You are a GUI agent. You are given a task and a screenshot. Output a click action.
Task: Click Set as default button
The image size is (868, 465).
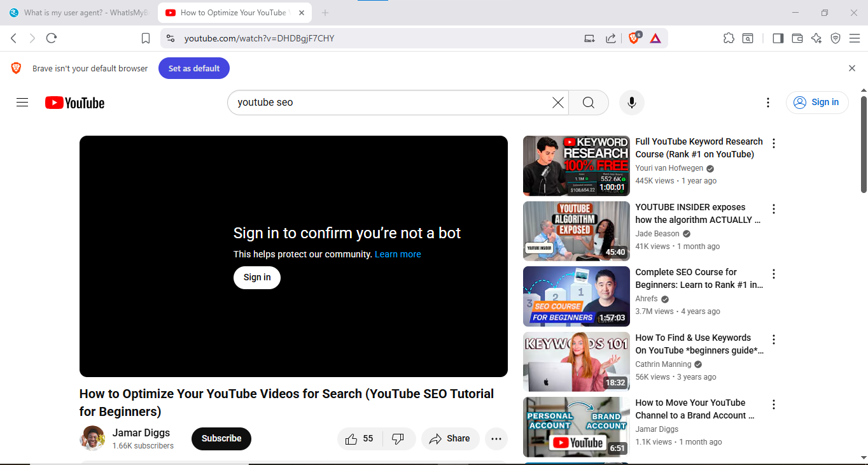point(194,68)
